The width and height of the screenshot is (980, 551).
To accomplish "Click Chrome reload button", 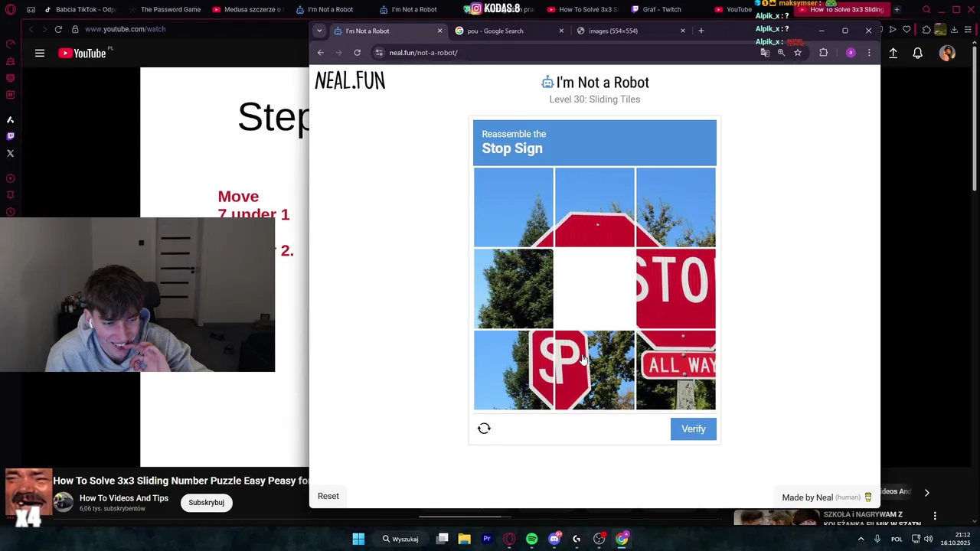I will pyautogui.click(x=358, y=53).
